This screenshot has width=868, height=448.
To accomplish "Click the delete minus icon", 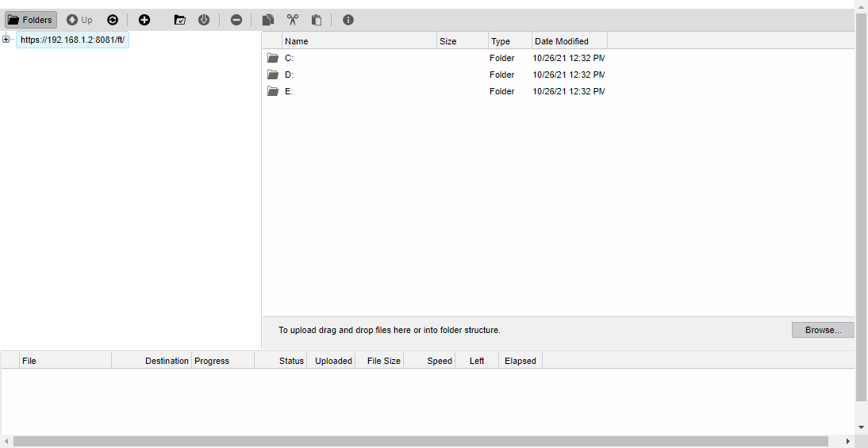I will [x=236, y=20].
